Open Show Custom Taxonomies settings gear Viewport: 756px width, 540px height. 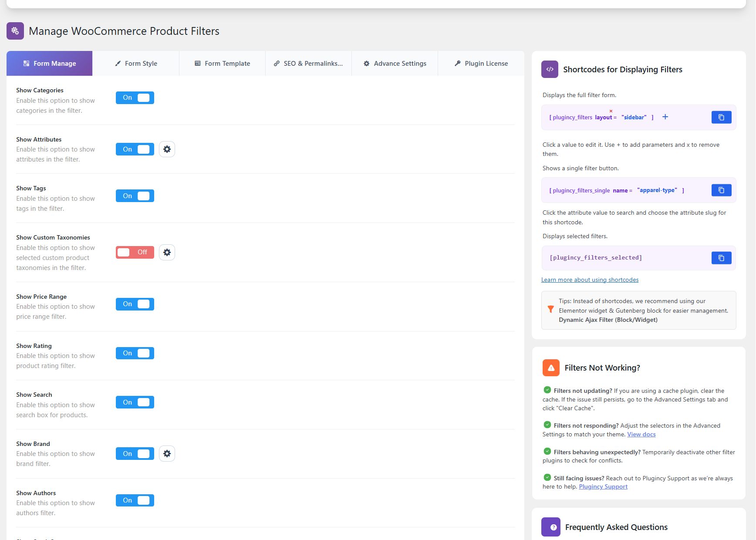tap(167, 253)
